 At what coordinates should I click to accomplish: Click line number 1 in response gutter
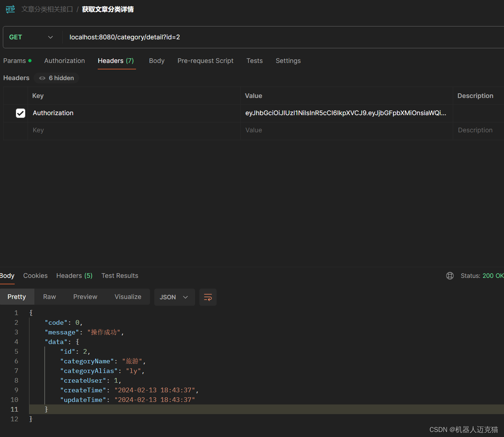[x=16, y=313]
